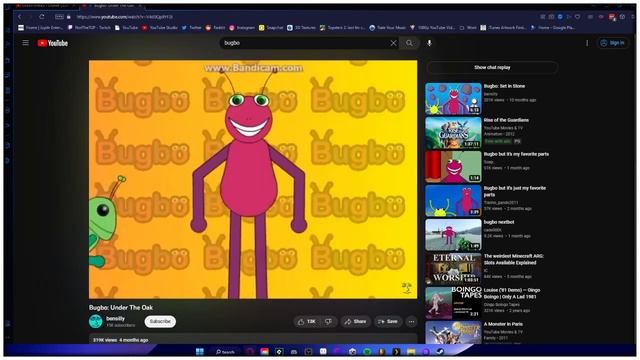Open the 3D Textures bookmark

[x=302, y=28]
